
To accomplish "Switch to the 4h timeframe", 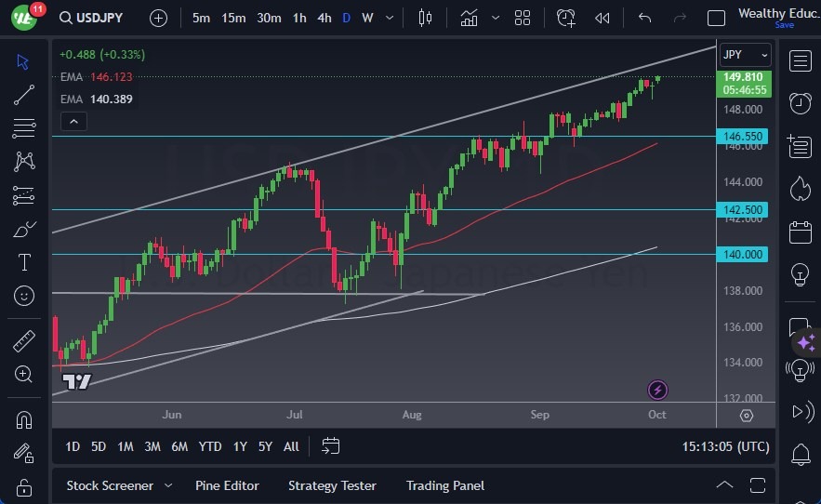I will pos(324,18).
